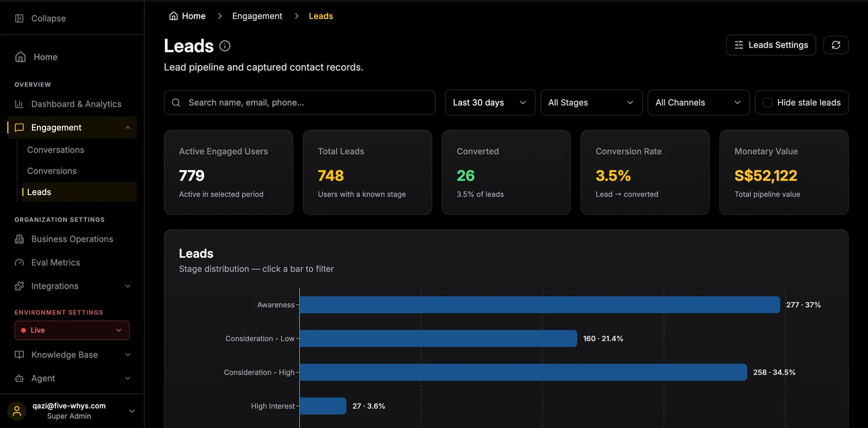Open Conversions in the sidebar

pyautogui.click(x=52, y=171)
